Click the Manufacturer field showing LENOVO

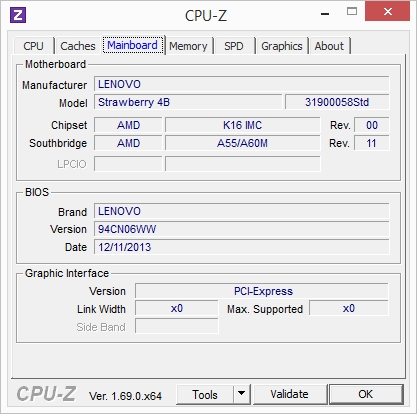242,84
